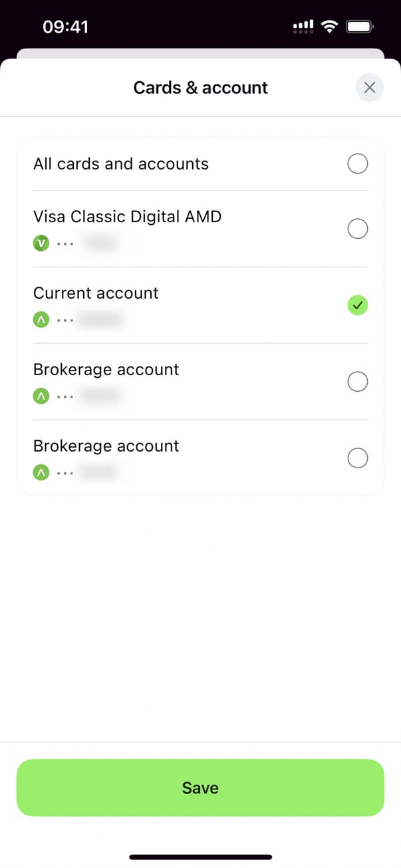Tap the Current account label text
Viewport: 401px width, 868px height.
[96, 293]
